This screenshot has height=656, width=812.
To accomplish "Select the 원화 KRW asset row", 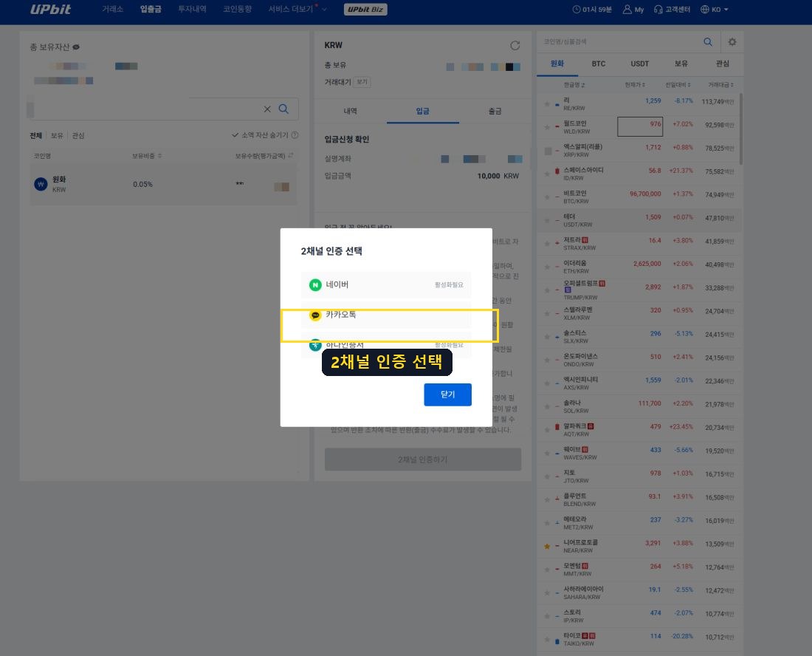I will 164,185.
